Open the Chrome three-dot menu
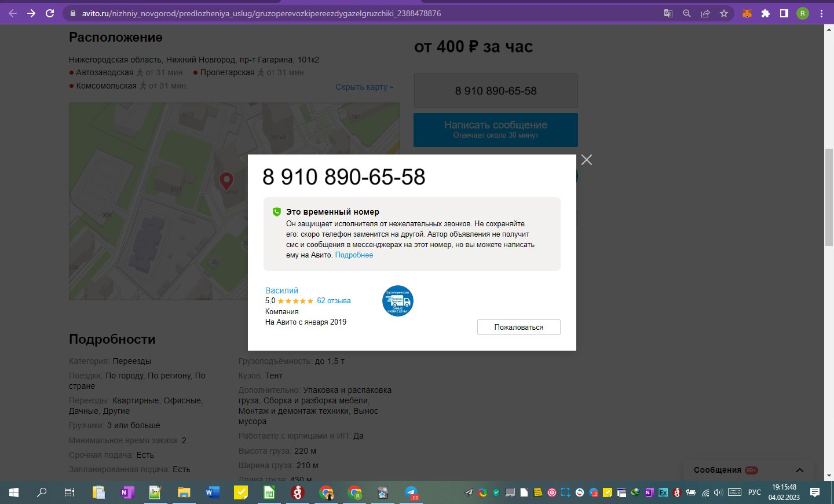This screenshot has height=504, width=834. coord(821,13)
